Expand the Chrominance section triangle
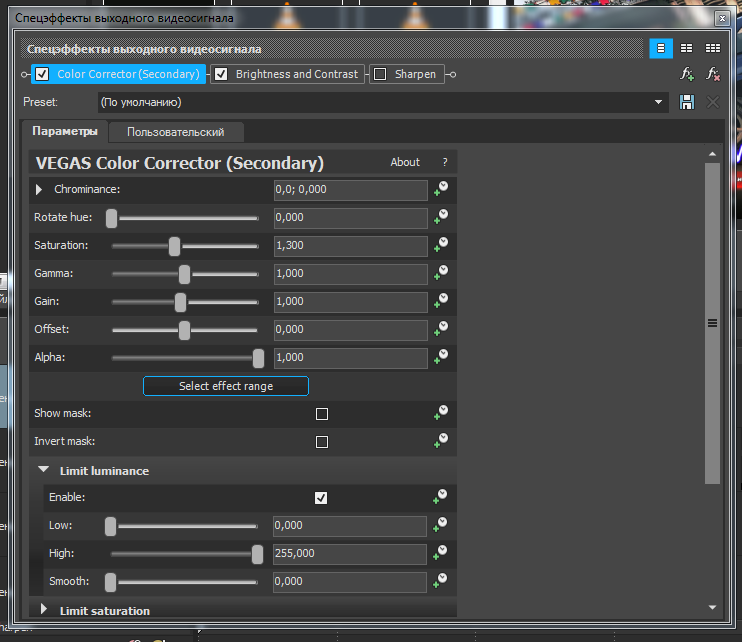This screenshot has height=642, width=742. [39, 190]
